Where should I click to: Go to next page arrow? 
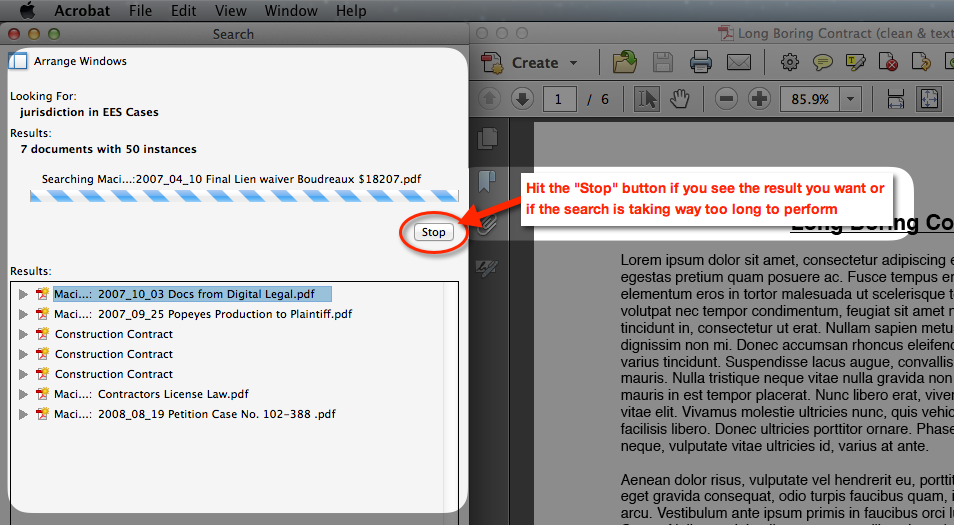point(522,99)
